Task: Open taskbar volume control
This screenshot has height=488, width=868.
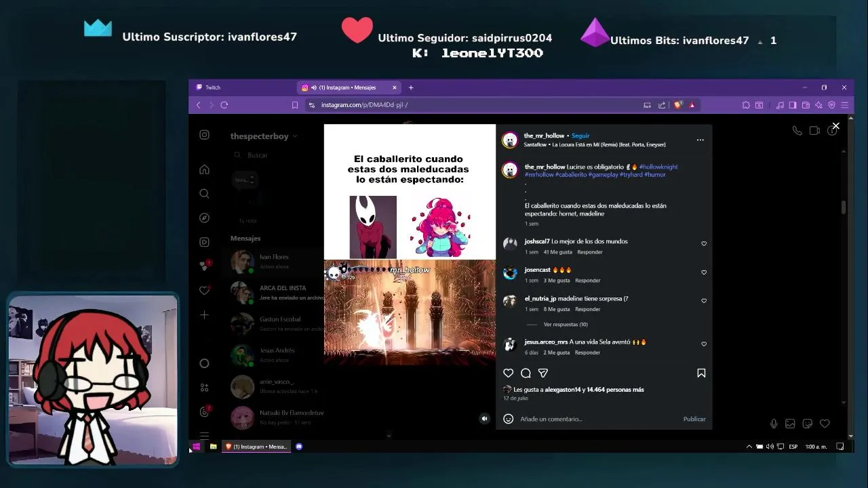Action: pos(770,447)
